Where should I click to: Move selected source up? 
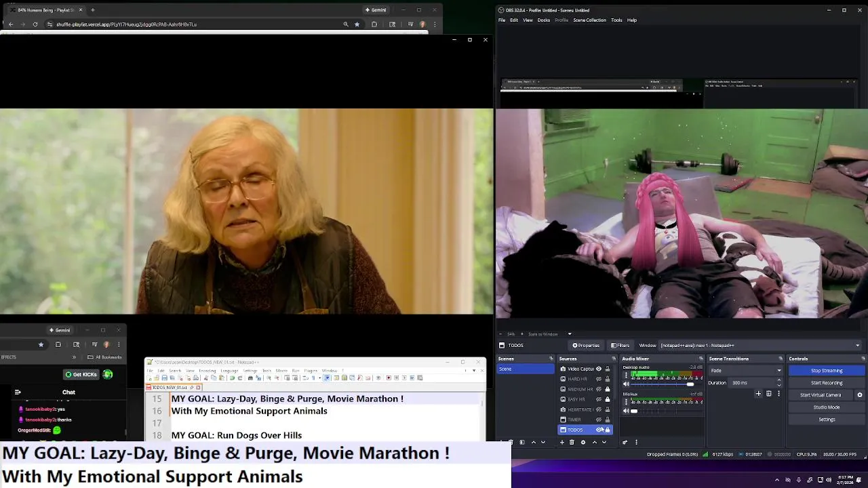tap(595, 442)
